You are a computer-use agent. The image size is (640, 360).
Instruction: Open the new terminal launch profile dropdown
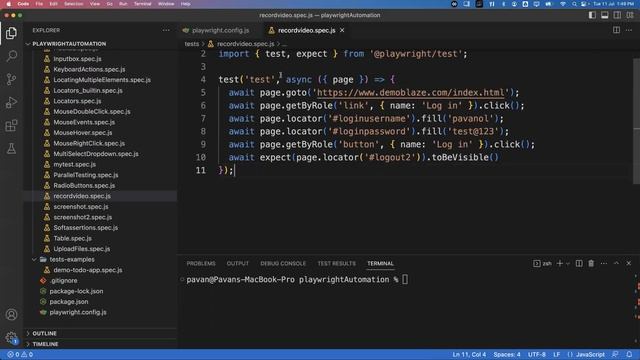tap(568, 264)
